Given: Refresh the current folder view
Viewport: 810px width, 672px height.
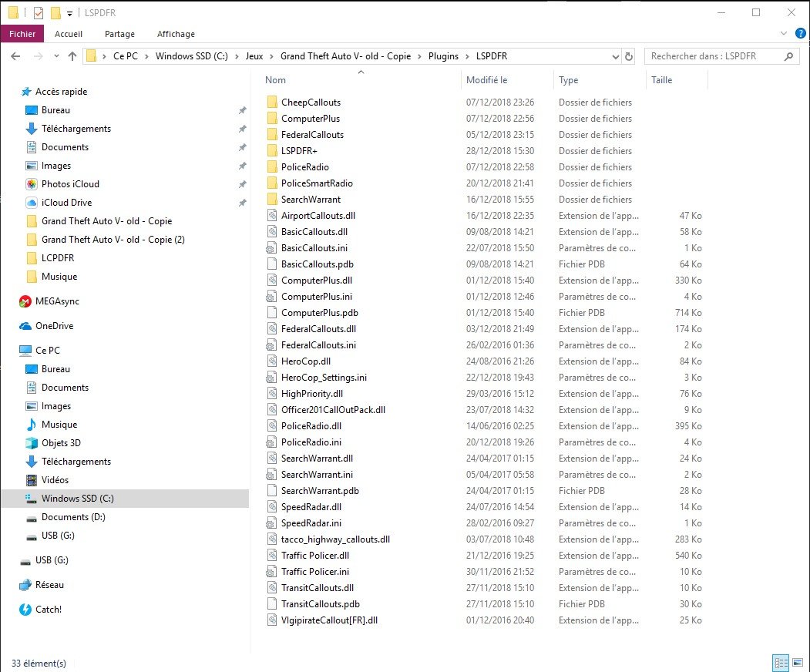Looking at the screenshot, I should pyautogui.click(x=629, y=56).
